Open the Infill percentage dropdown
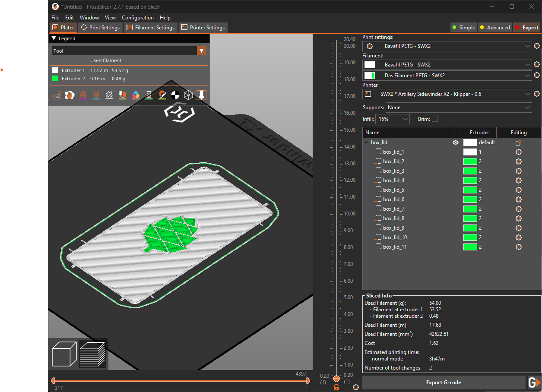The image size is (542, 392). pos(393,119)
